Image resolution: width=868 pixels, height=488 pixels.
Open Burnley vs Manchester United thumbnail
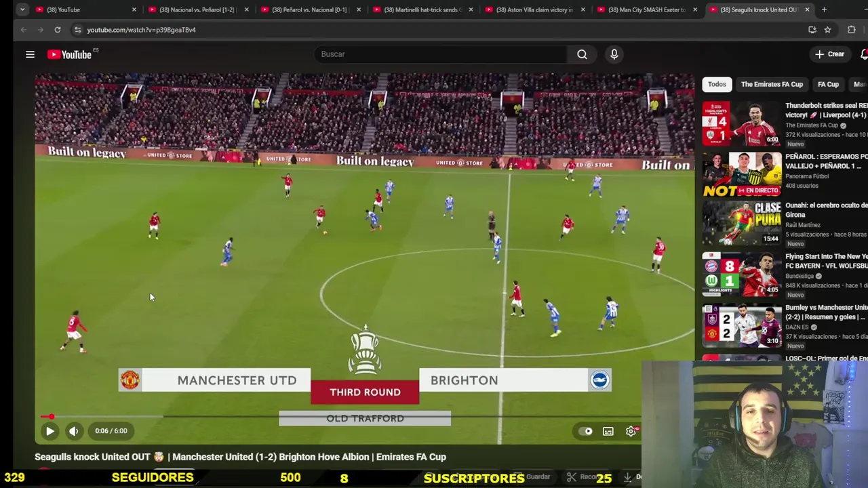coord(742,326)
